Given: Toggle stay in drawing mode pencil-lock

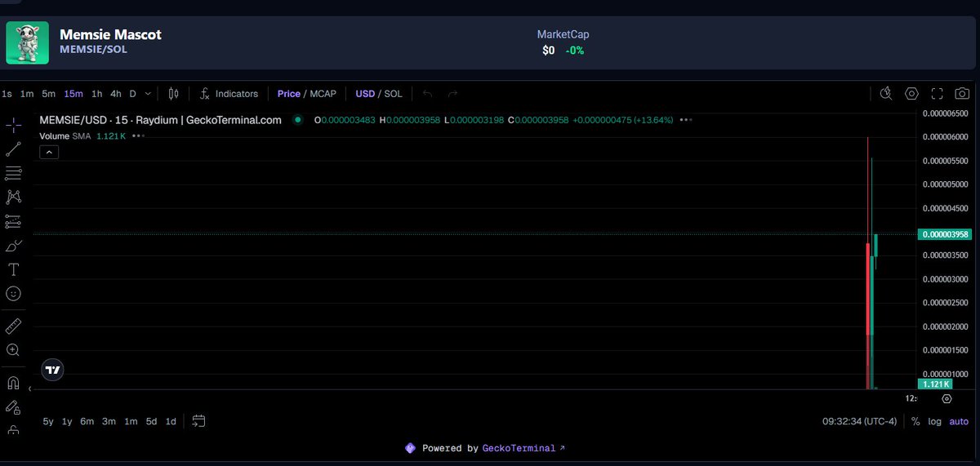Looking at the screenshot, I should point(13,406).
